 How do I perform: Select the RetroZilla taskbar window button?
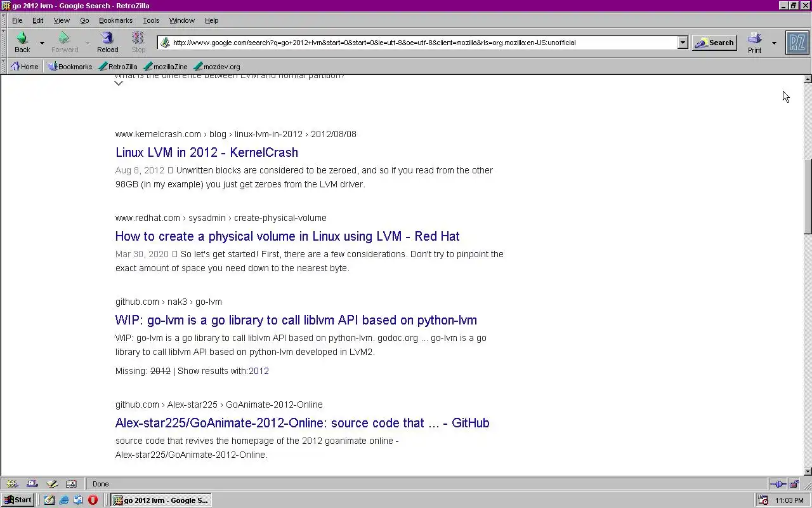click(160, 500)
